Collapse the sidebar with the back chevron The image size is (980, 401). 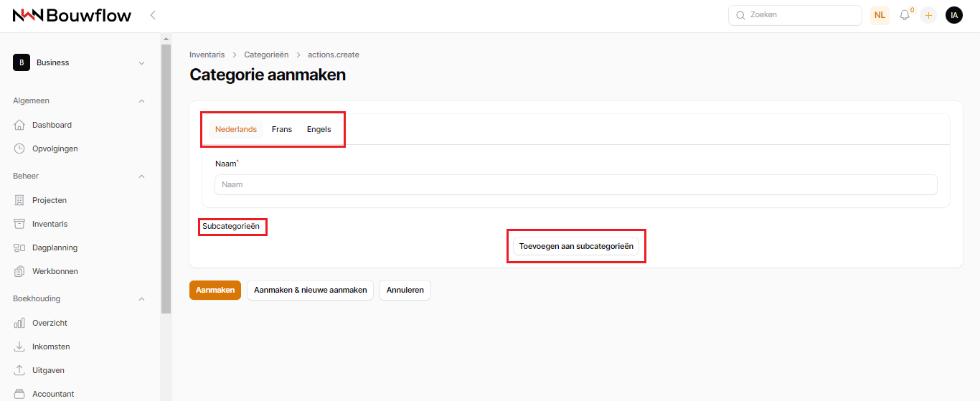coord(153,15)
